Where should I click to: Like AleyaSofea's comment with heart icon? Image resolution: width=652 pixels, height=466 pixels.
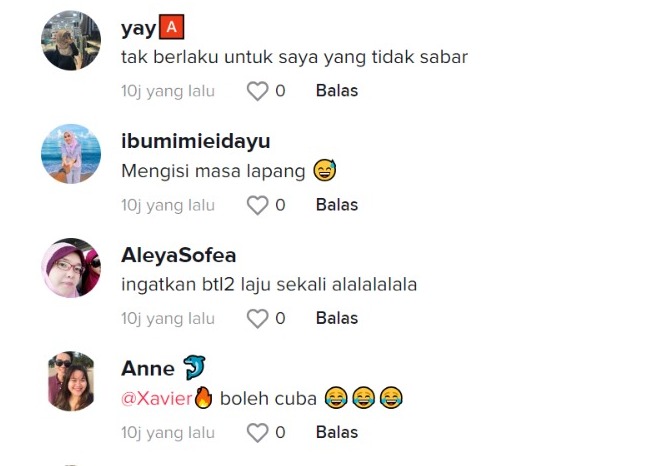point(257,319)
